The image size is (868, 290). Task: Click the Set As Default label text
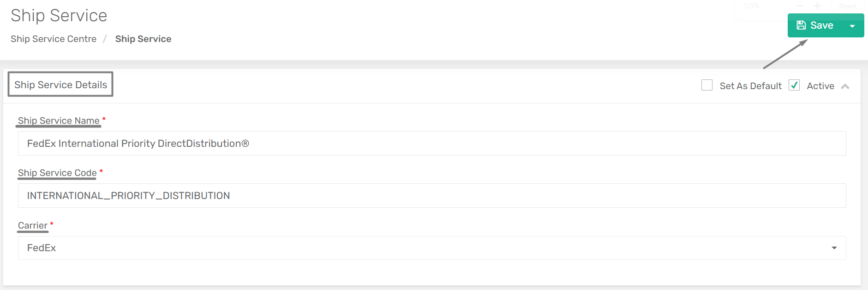750,86
